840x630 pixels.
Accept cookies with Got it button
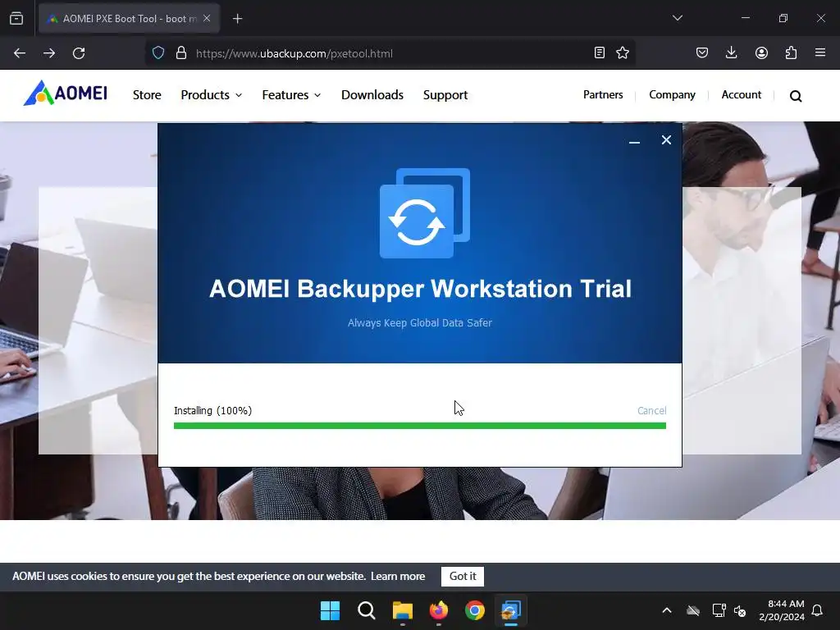(x=463, y=577)
